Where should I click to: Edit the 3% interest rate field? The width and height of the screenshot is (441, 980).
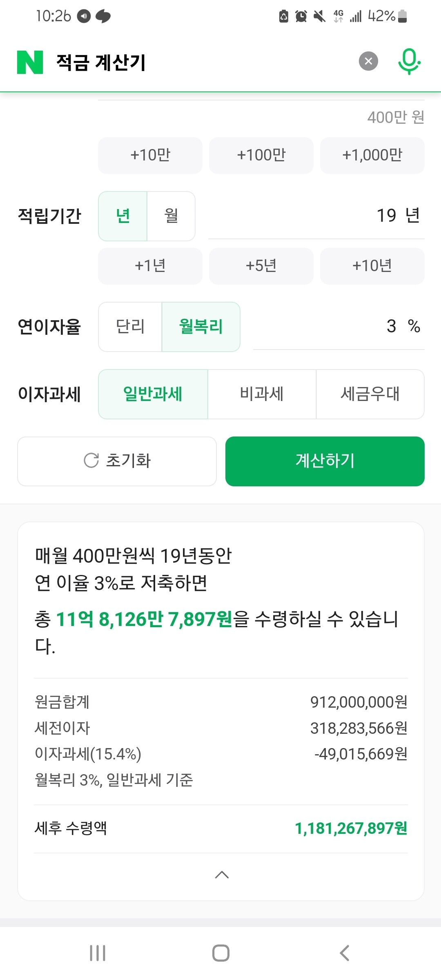[x=339, y=326]
